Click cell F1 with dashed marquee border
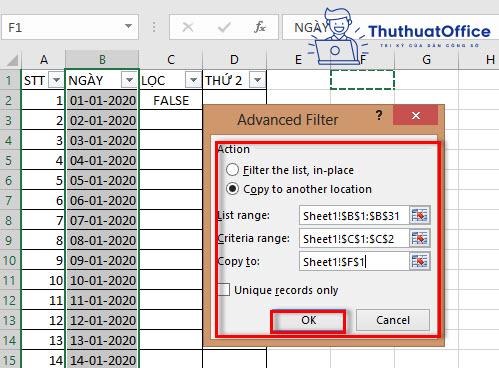499x368 pixels. [362, 80]
